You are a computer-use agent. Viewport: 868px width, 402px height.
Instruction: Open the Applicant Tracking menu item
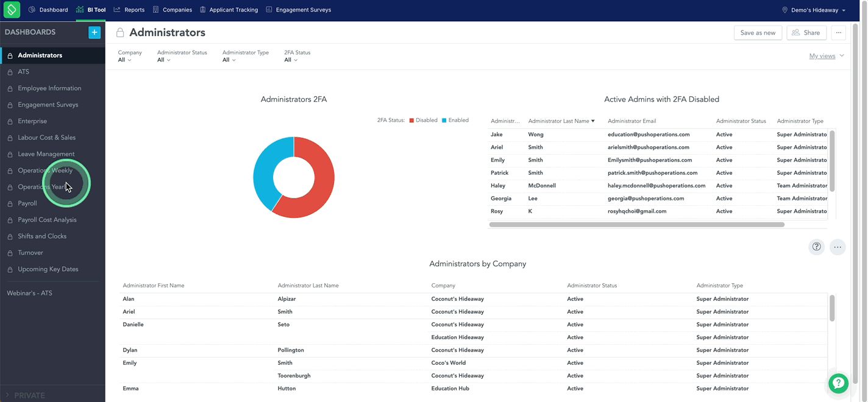point(229,10)
